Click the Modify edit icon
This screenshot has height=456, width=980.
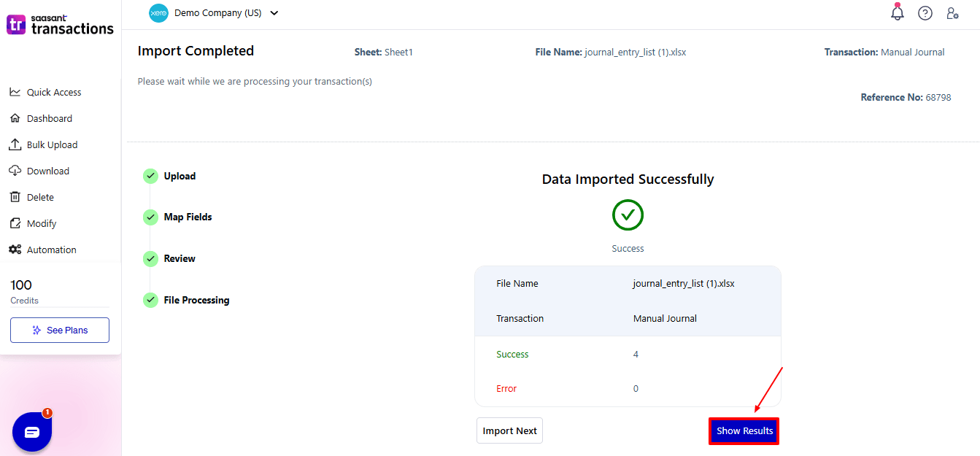[x=15, y=223]
